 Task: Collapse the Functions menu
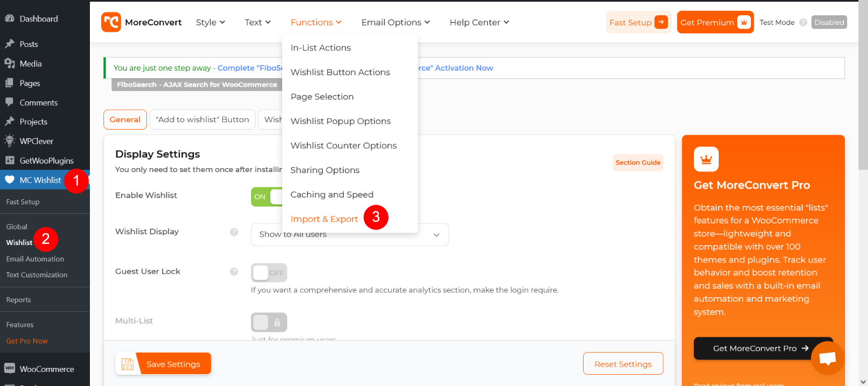pos(316,22)
